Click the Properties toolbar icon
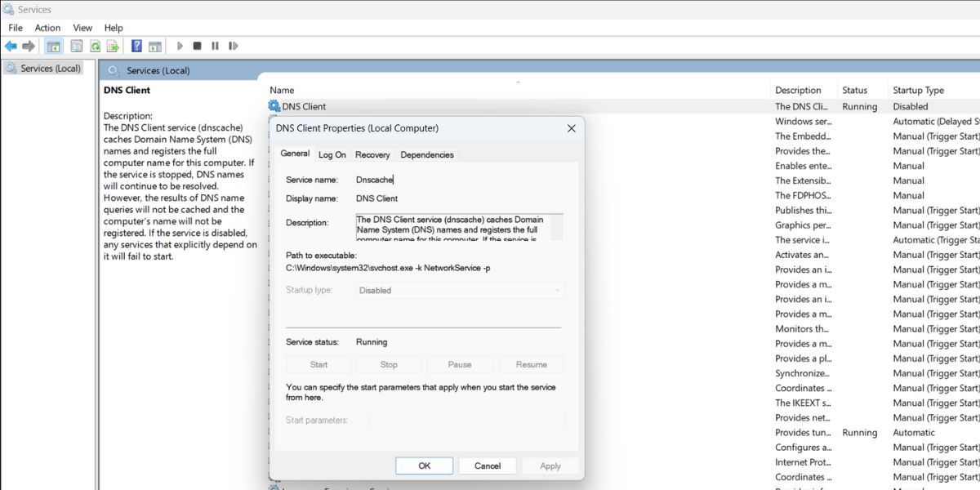 (75, 47)
